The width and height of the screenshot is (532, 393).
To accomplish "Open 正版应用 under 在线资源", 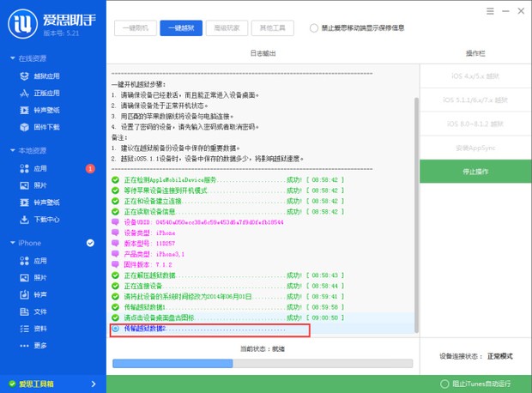I will pyautogui.click(x=39, y=93).
